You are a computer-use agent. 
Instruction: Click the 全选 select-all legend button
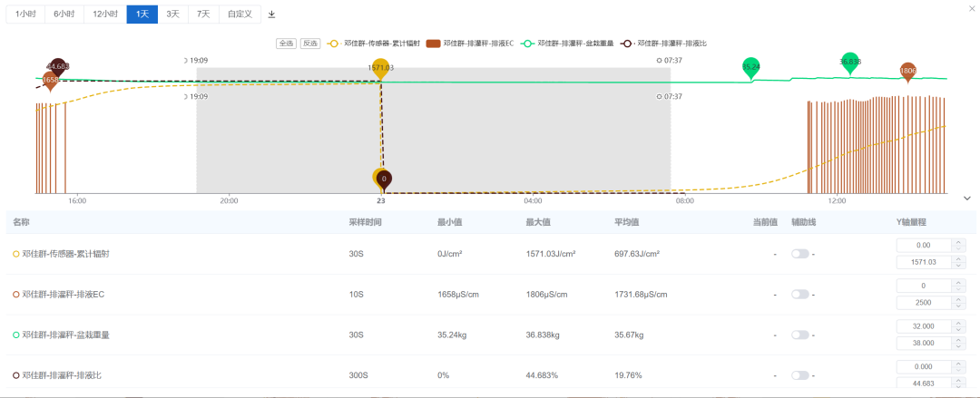point(286,44)
